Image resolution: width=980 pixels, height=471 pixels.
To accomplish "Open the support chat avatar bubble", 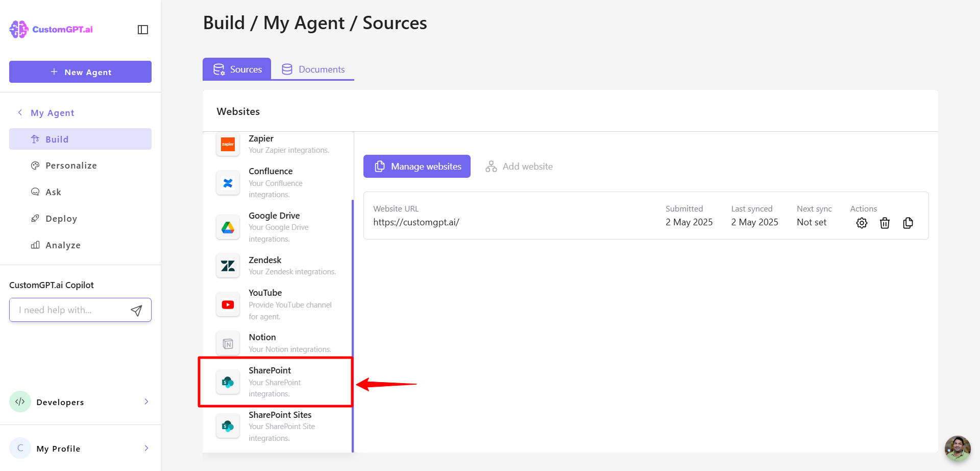I will coord(958,449).
